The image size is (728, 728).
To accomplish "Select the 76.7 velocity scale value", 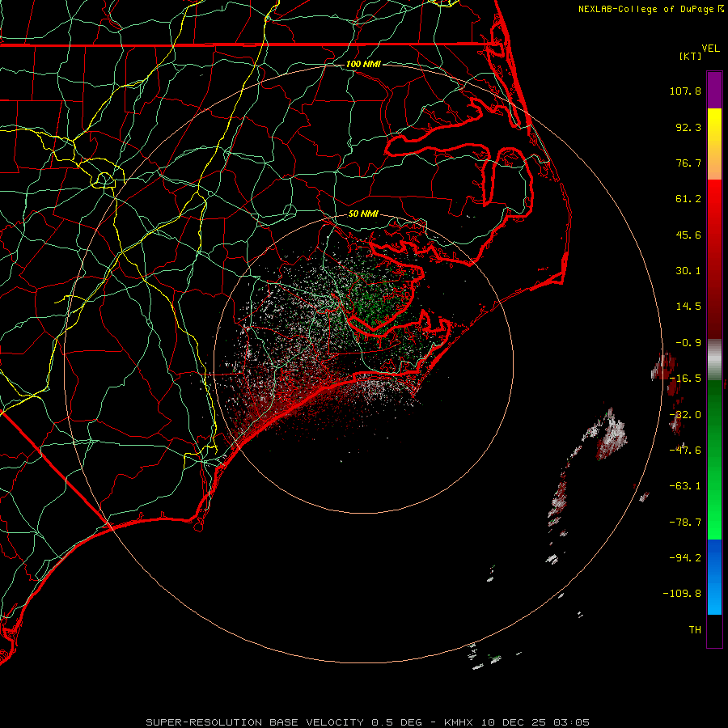I will pyautogui.click(x=688, y=163).
